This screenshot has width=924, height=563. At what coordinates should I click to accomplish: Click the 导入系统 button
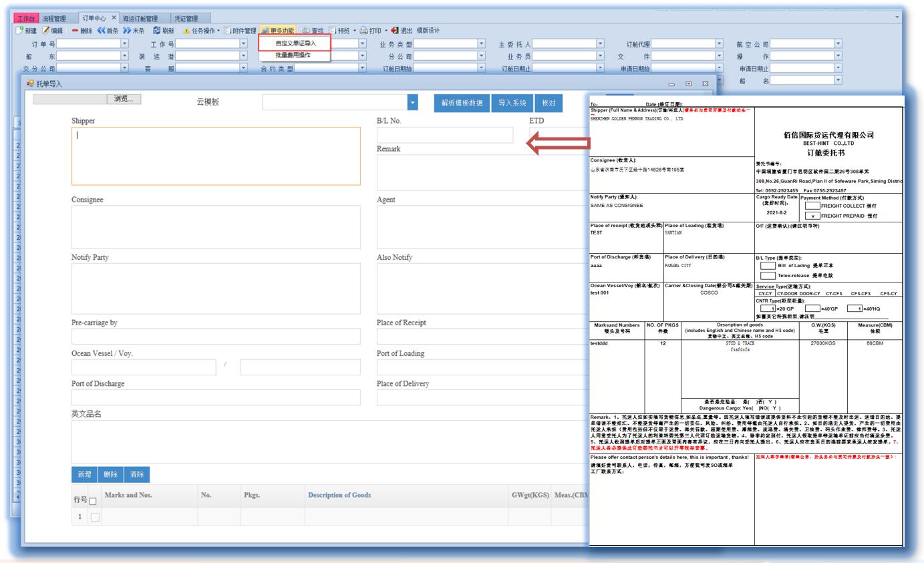pos(512,103)
